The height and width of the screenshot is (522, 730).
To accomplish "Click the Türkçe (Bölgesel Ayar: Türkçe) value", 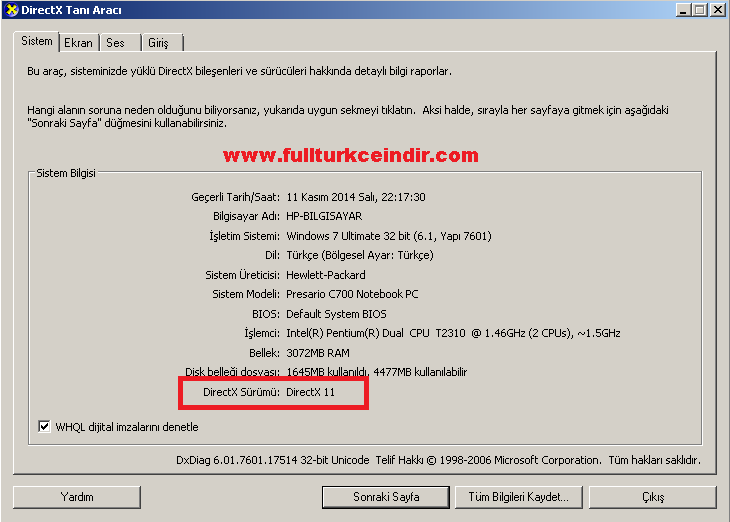I will click(x=360, y=255).
